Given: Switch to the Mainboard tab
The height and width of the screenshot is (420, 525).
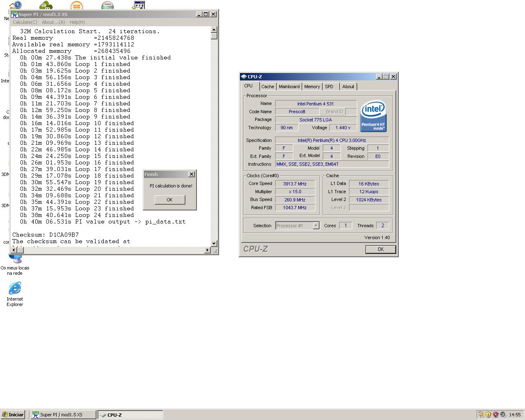Looking at the screenshot, I should (289, 87).
